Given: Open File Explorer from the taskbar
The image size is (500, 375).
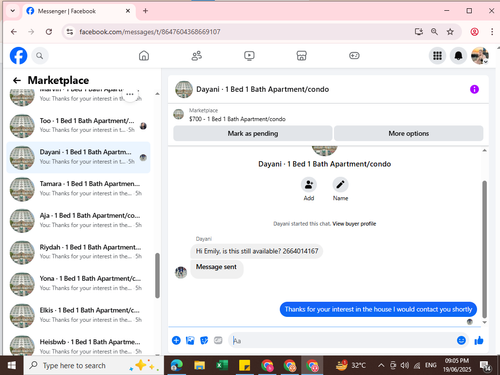Looking at the screenshot, I should point(199,366).
